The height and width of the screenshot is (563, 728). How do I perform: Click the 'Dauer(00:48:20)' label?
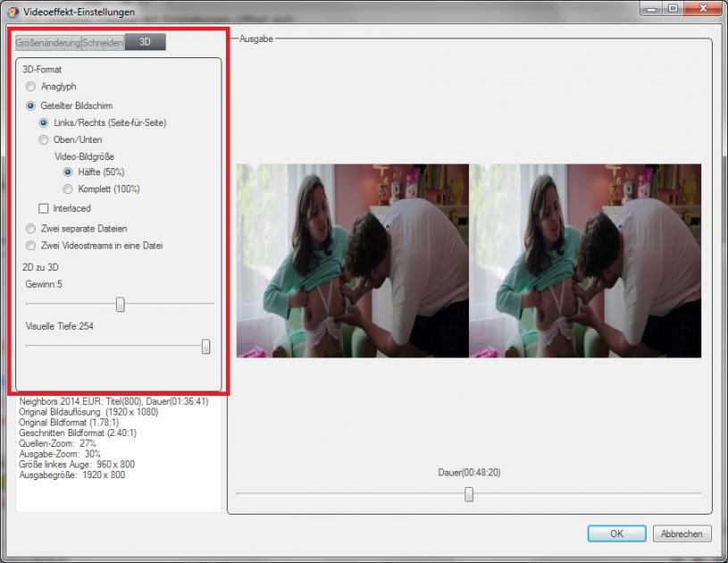pyautogui.click(x=469, y=473)
